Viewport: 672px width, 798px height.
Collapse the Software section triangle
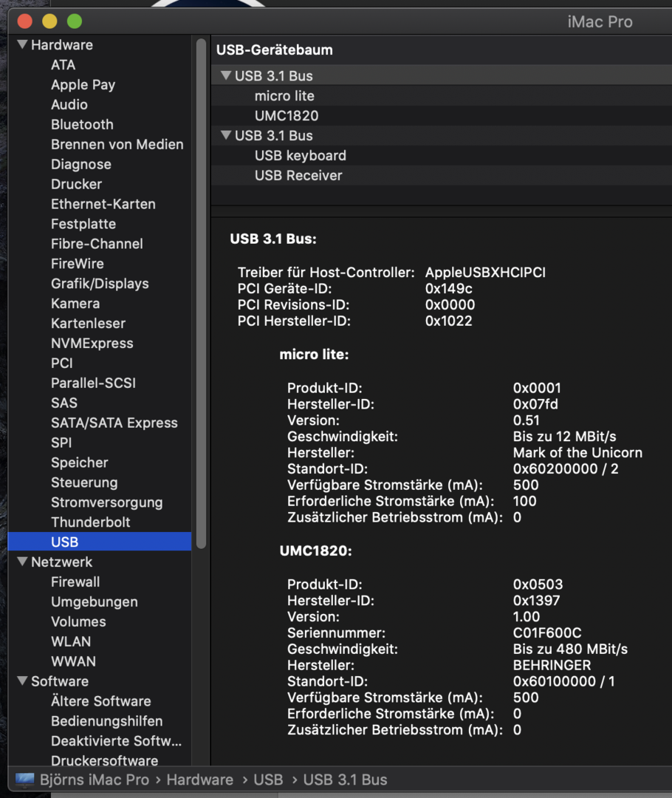[22, 681]
